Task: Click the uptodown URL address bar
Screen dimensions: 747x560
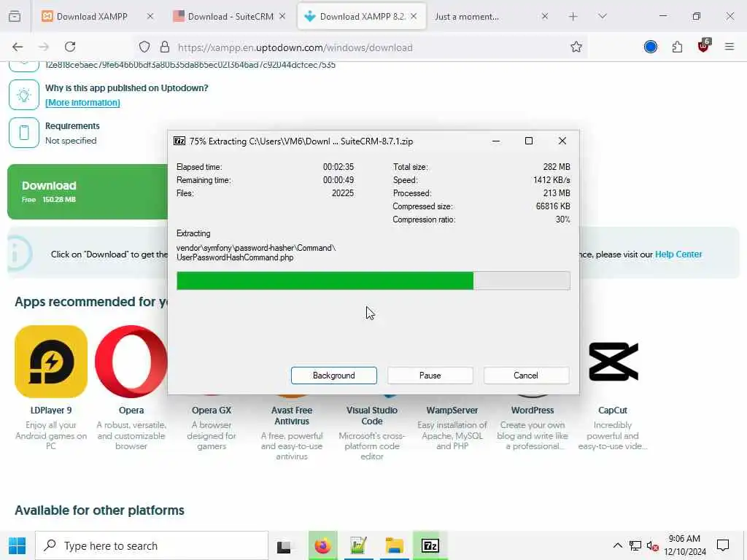Action: (362, 47)
